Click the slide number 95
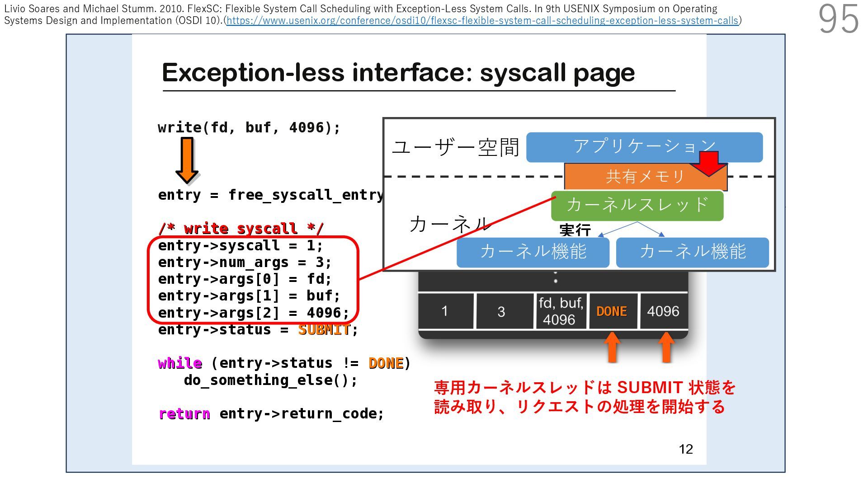 838,19
